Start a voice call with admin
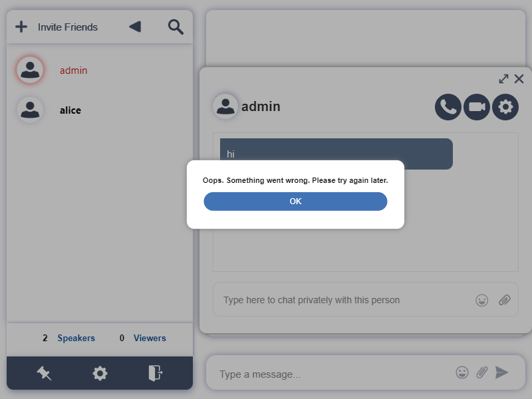This screenshot has width=532, height=399. click(448, 107)
